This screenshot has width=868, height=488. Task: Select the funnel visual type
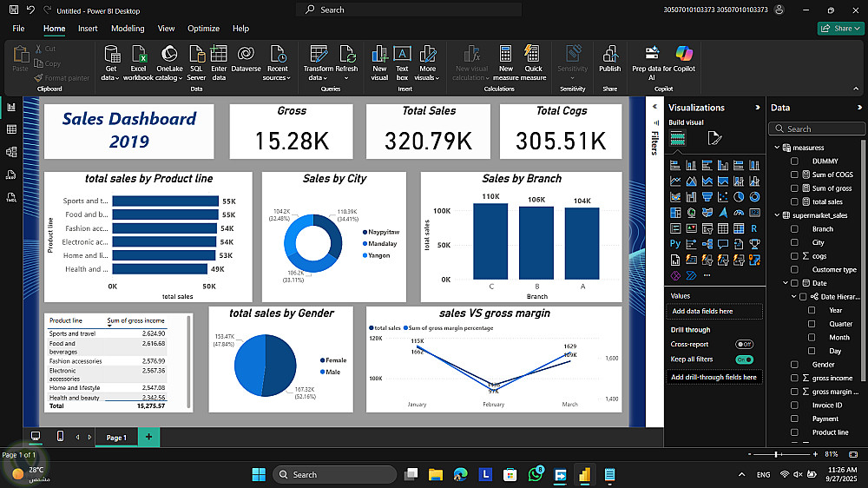pos(707,197)
